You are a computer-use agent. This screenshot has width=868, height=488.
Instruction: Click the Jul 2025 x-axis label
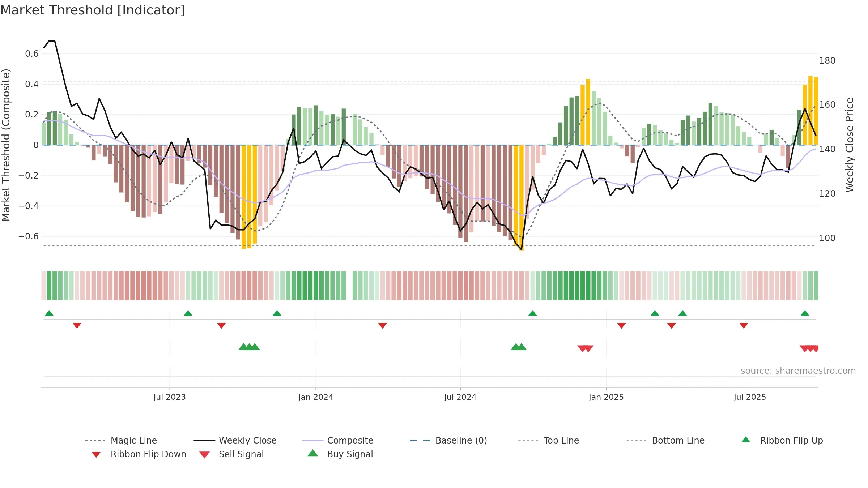tap(750, 397)
